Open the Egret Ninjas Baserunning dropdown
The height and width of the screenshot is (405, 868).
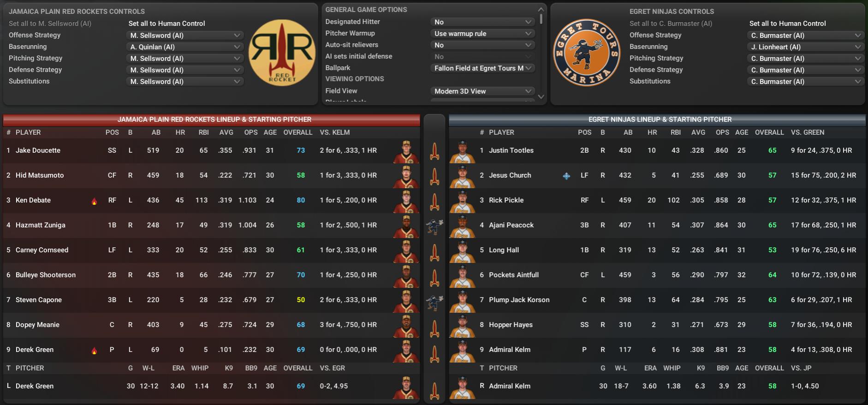tap(805, 47)
